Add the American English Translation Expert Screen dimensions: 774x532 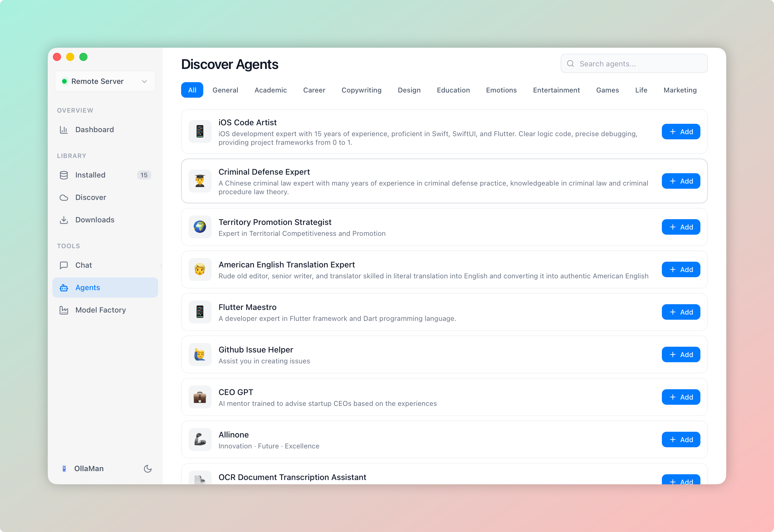[x=681, y=270]
